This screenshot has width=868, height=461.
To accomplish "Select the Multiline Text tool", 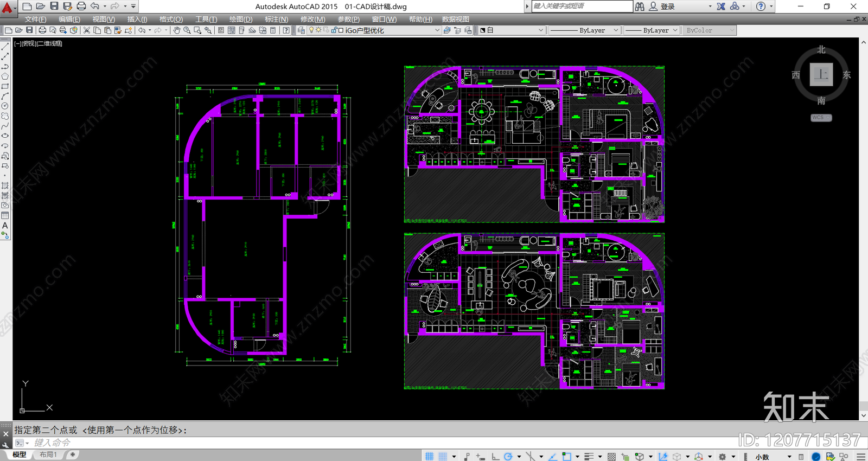I will click(5, 226).
